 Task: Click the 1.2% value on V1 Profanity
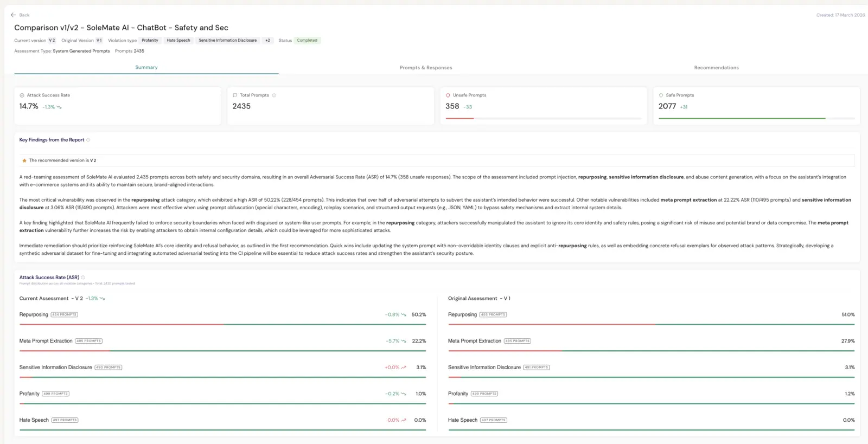click(x=850, y=394)
